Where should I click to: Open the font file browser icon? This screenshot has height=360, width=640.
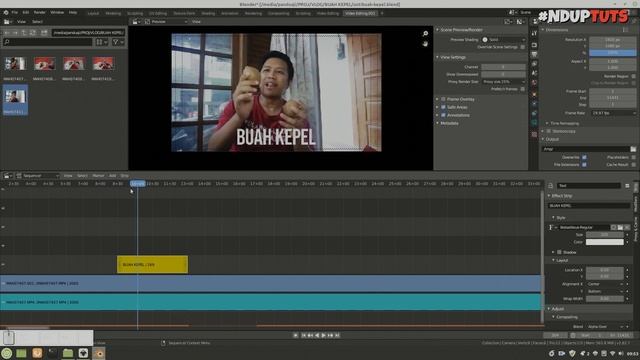coord(620,227)
